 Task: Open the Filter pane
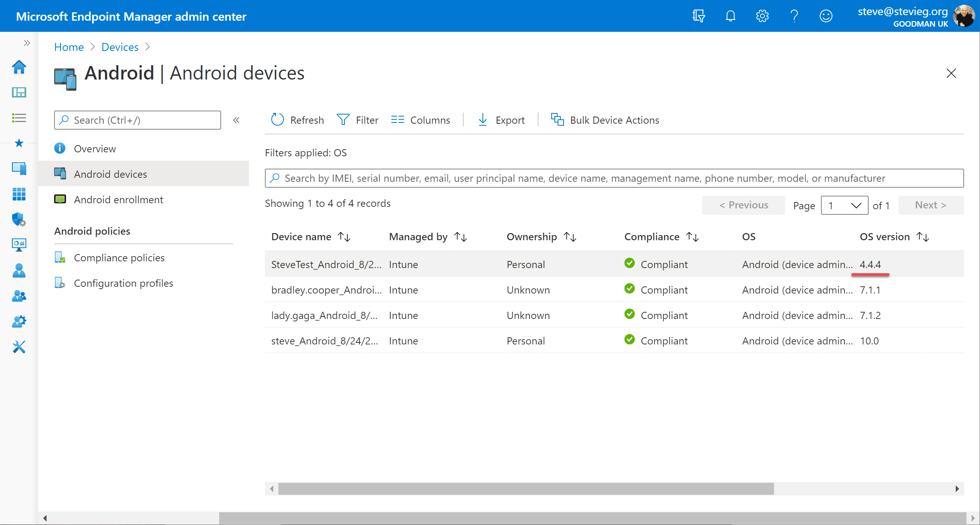[x=358, y=120]
